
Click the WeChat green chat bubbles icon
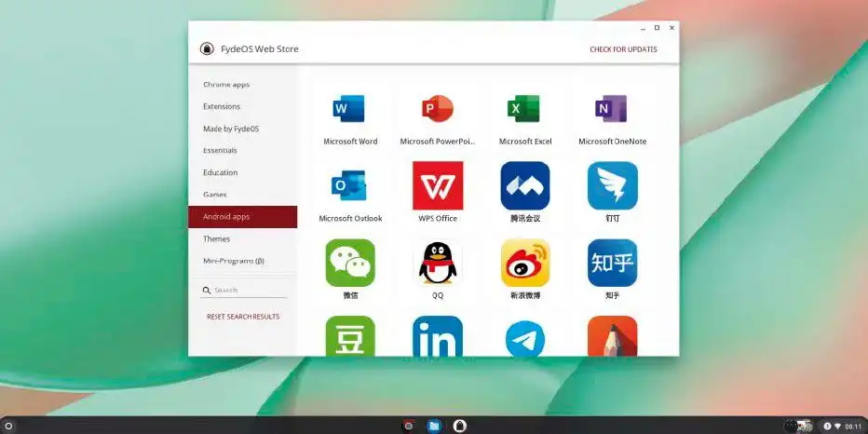[x=349, y=263]
